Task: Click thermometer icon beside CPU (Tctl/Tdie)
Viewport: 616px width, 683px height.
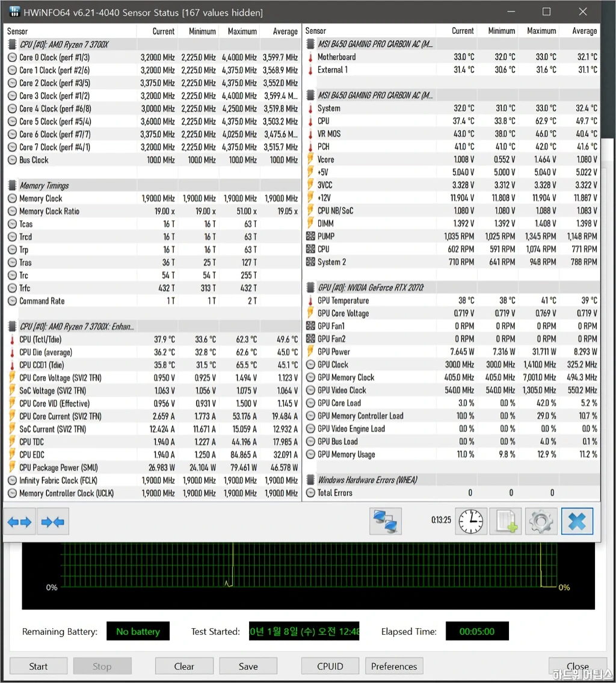Action: pyautogui.click(x=12, y=339)
